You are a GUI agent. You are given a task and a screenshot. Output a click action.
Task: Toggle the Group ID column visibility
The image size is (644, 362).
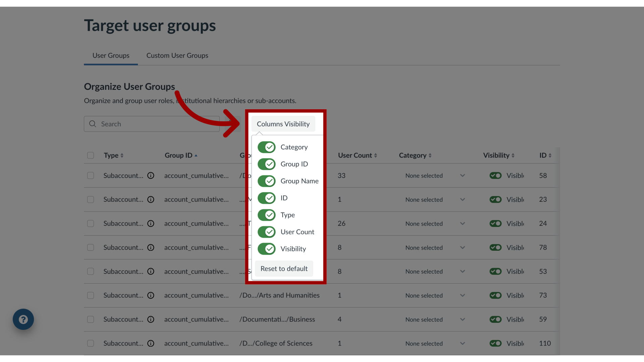click(267, 164)
